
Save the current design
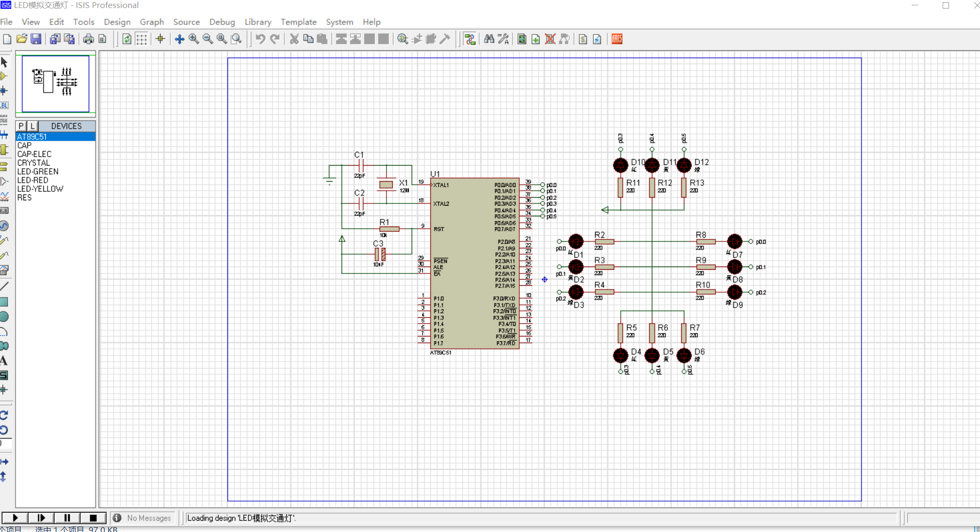click(x=36, y=39)
